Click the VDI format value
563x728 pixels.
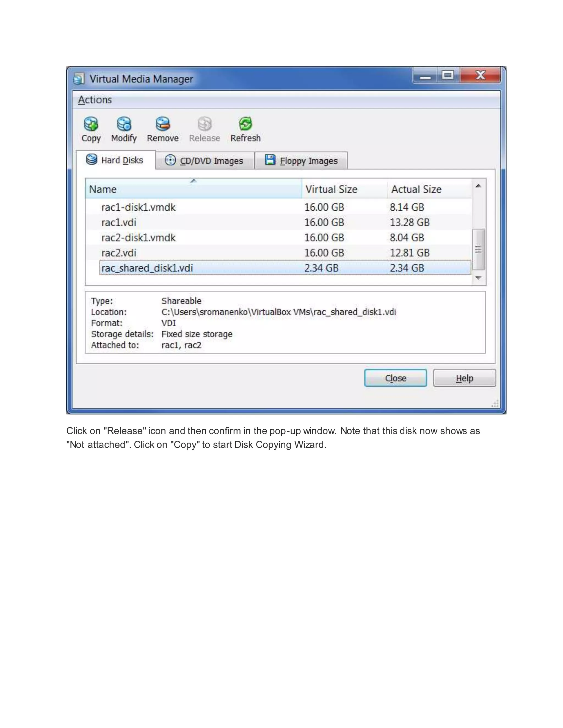(169, 323)
